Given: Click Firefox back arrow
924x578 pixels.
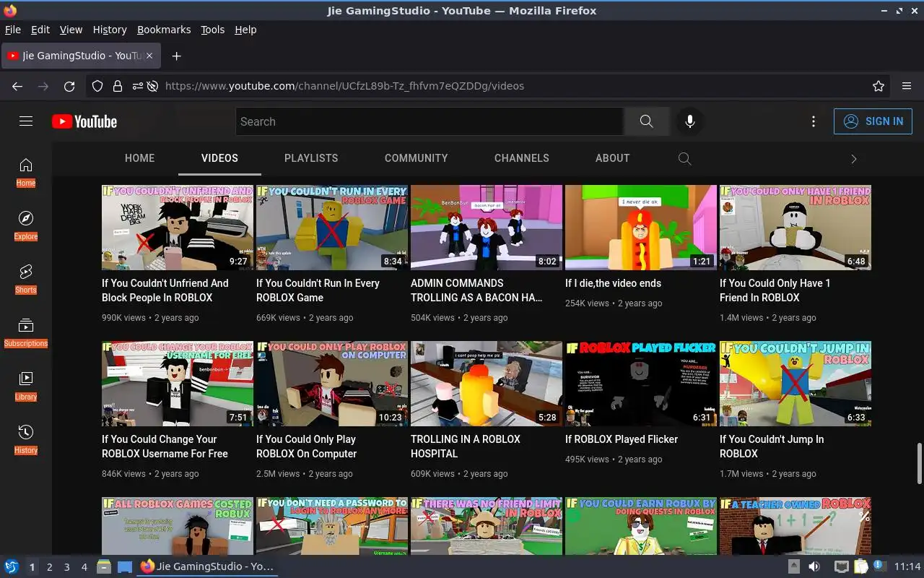Looking at the screenshot, I should (17, 86).
